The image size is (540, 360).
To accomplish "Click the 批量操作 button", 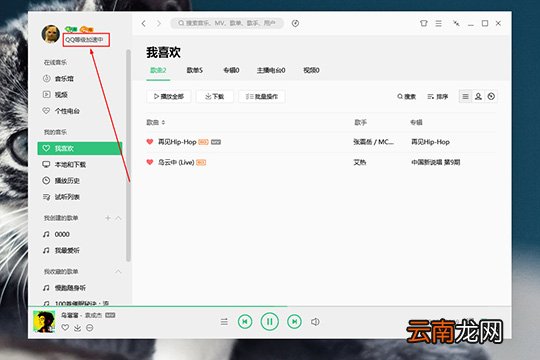I will click(262, 96).
